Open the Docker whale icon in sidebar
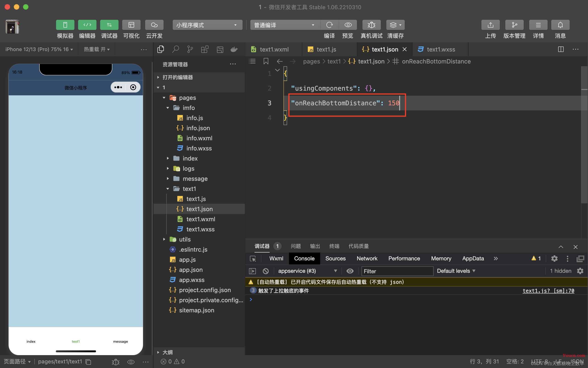The height and width of the screenshot is (368, 588). coord(234,49)
